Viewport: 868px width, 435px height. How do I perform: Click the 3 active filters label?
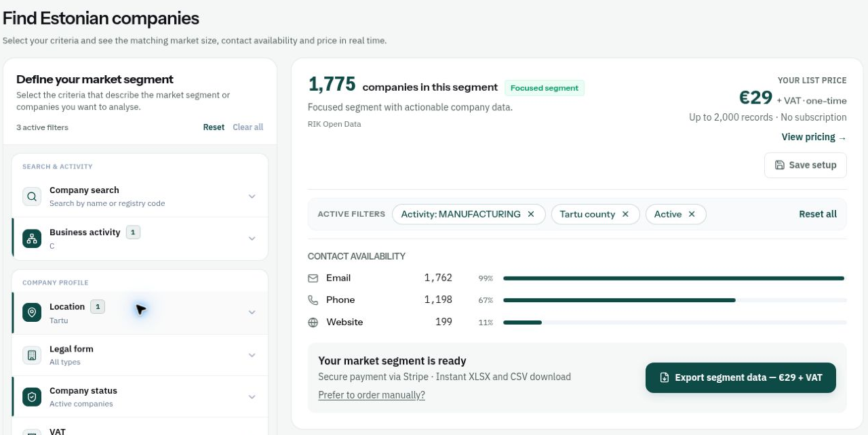point(42,127)
